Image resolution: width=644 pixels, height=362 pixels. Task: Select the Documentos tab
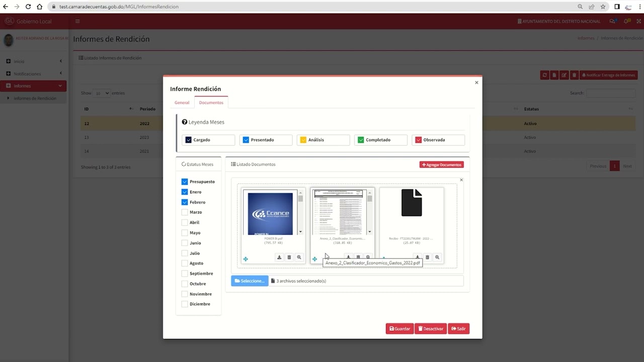pos(211,103)
